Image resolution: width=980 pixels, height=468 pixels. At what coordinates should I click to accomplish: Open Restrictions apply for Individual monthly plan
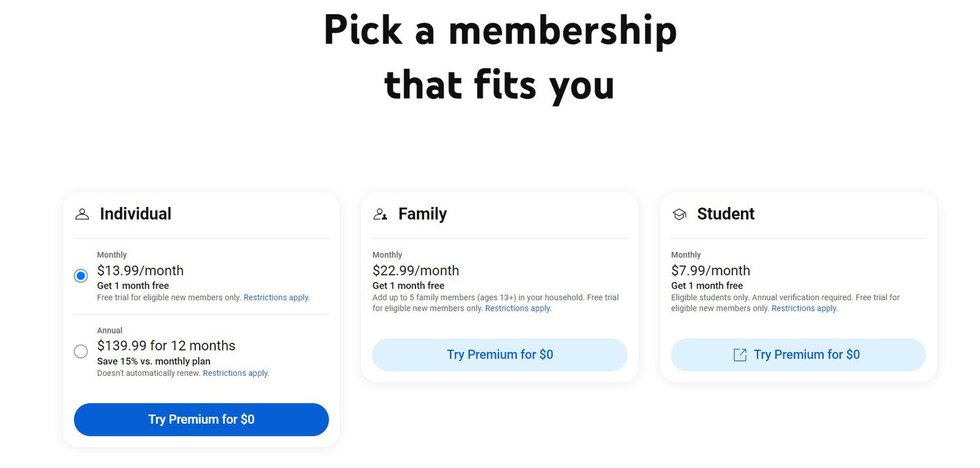click(x=276, y=297)
